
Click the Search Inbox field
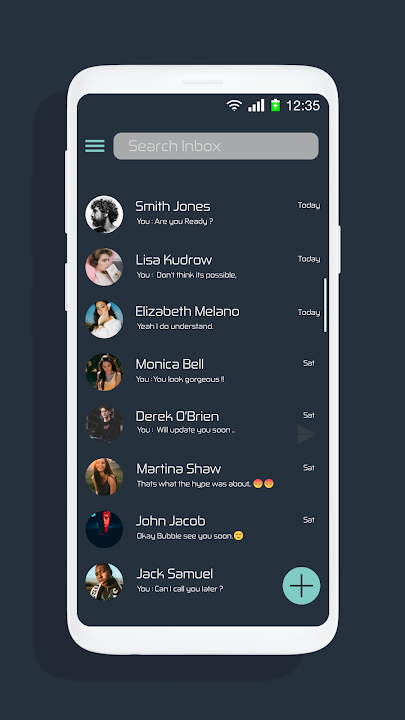(x=216, y=146)
